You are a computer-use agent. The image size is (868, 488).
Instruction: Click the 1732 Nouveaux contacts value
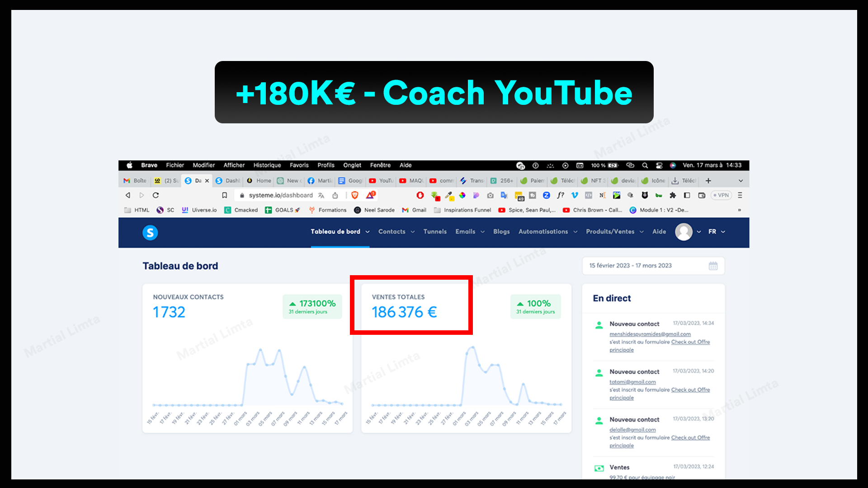[169, 312]
